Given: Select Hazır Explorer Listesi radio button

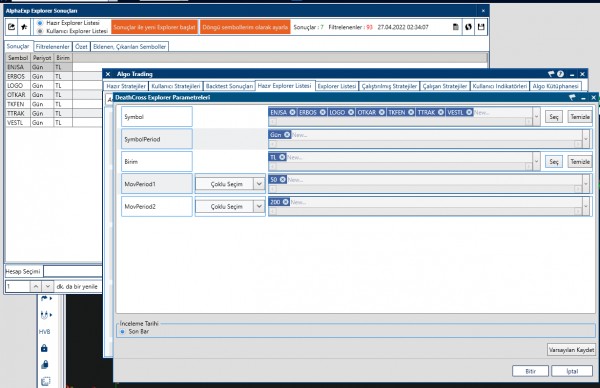Looking at the screenshot, I should pos(40,23).
